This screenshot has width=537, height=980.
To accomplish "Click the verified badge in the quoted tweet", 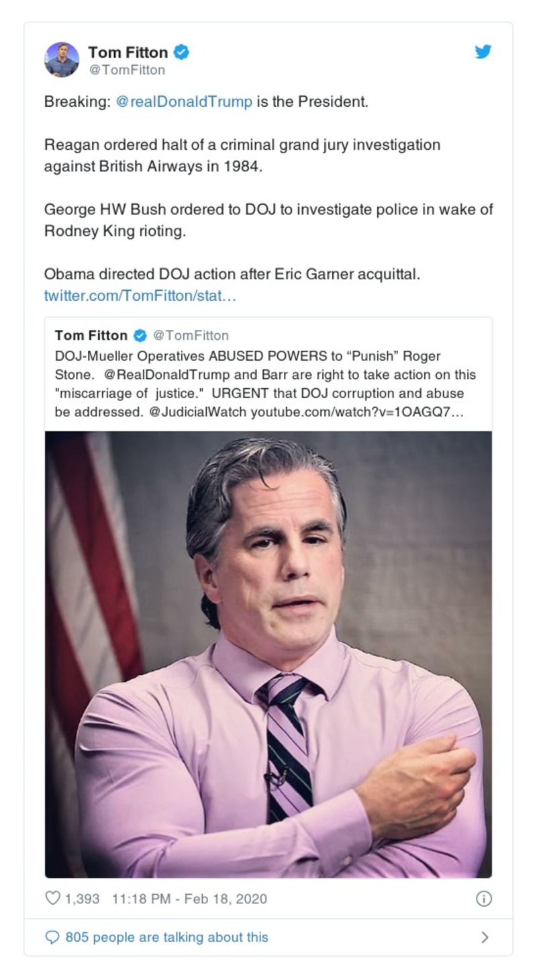I will 140,335.
